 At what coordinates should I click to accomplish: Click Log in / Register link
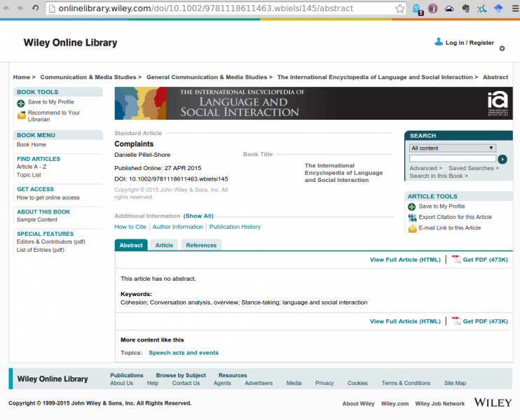point(470,43)
